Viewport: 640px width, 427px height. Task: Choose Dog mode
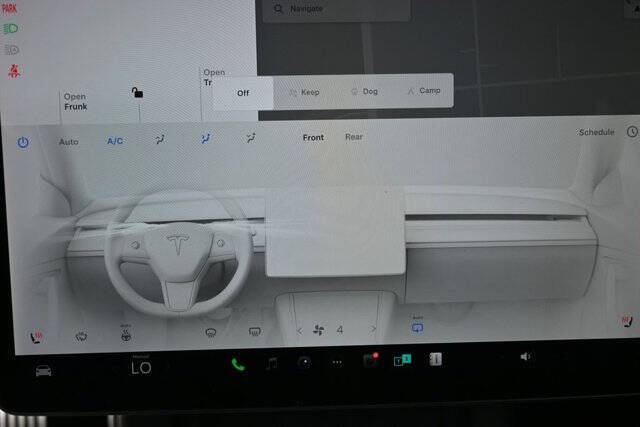364,91
